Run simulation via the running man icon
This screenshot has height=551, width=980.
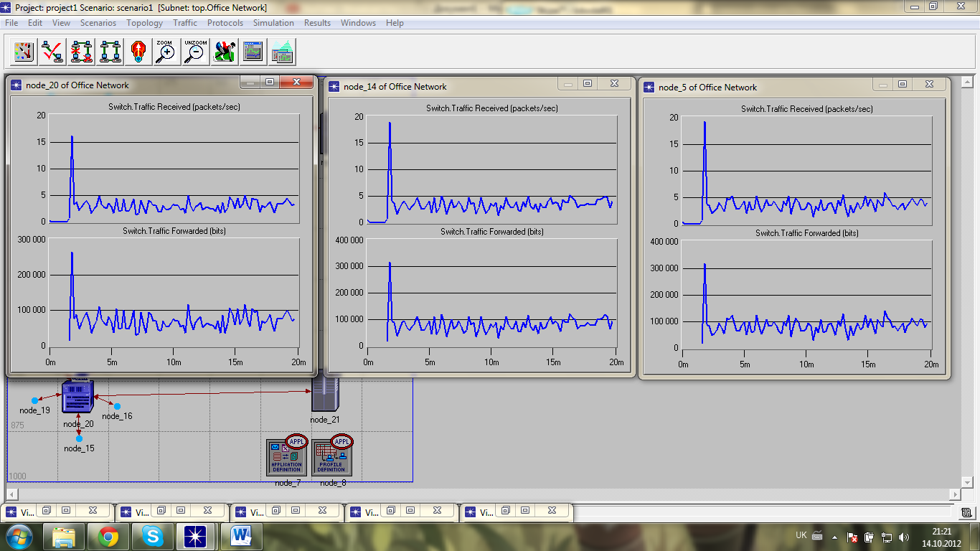pyautogui.click(x=225, y=52)
